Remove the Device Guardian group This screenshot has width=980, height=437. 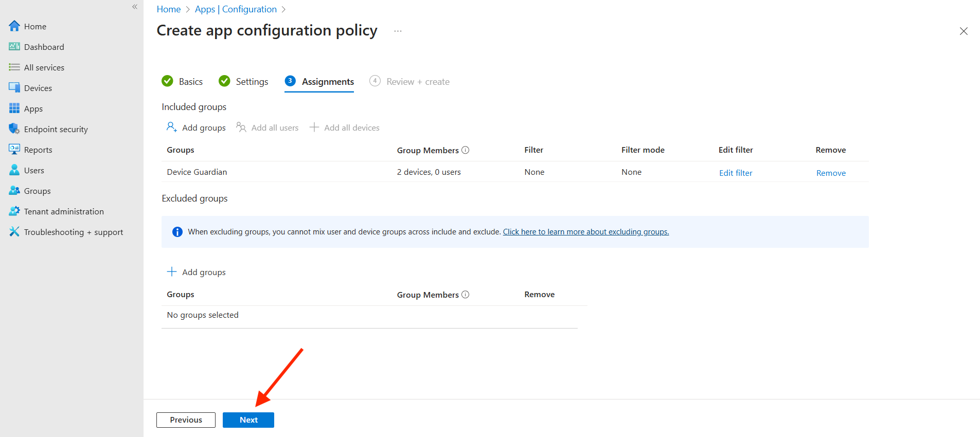coord(831,173)
